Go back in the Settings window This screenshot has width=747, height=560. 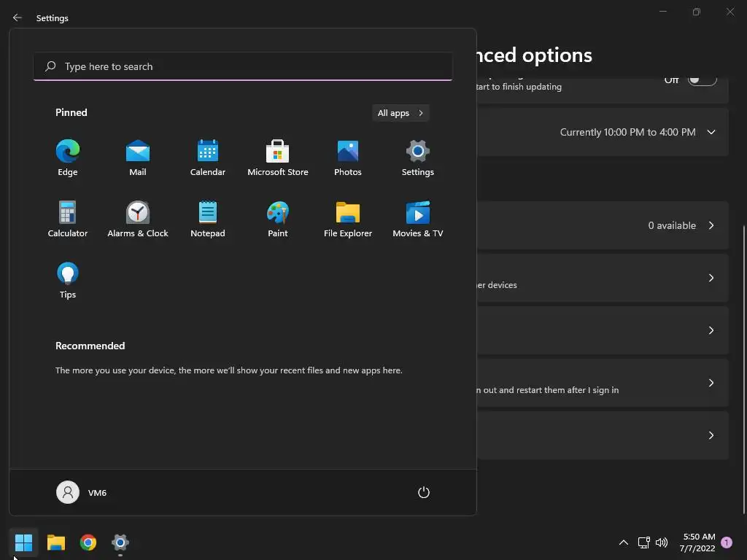click(x=18, y=17)
